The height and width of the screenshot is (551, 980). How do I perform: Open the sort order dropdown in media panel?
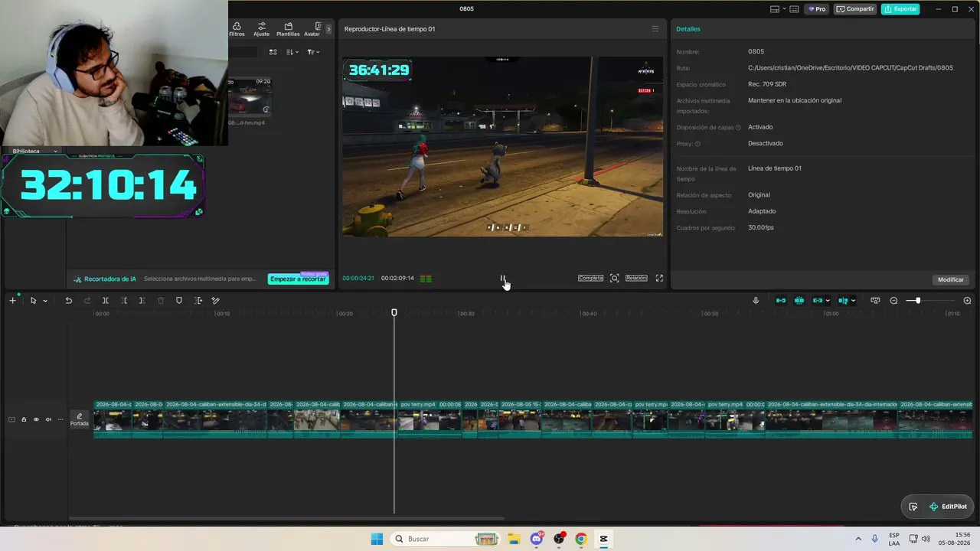(x=292, y=52)
